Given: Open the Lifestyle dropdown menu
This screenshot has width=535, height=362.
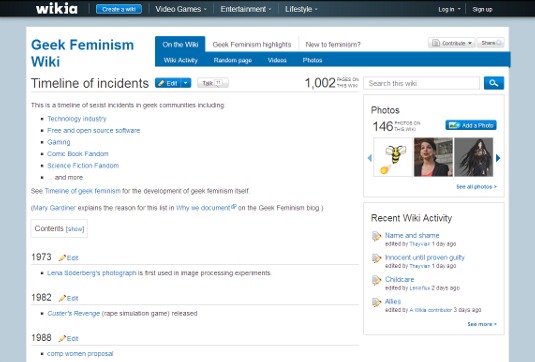Looking at the screenshot, I should pyautogui.click(x=301, y=9).
